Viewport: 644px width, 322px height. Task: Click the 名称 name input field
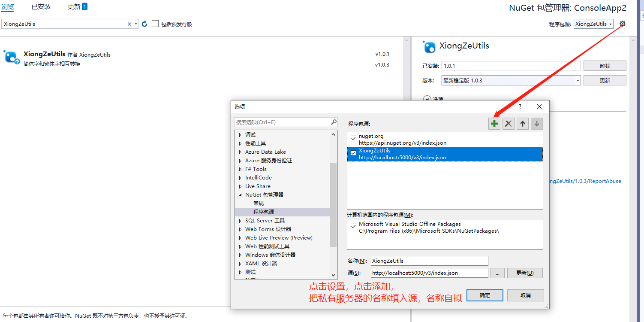429,261
